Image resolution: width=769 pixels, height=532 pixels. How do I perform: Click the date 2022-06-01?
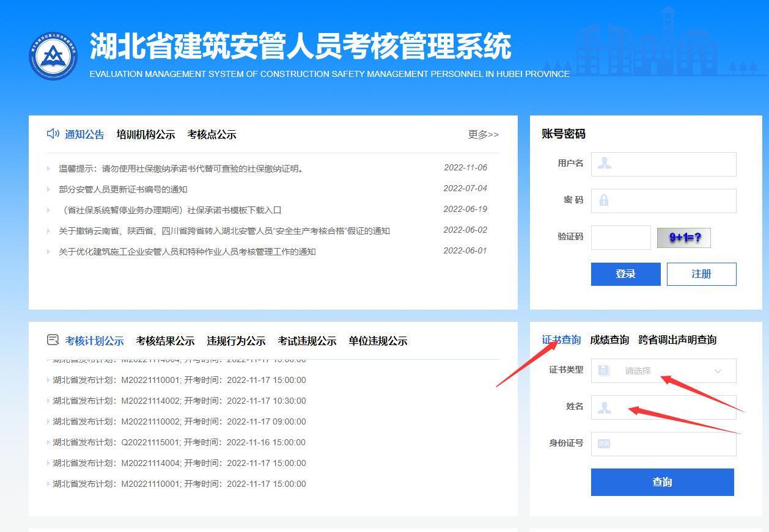[465, 250]
